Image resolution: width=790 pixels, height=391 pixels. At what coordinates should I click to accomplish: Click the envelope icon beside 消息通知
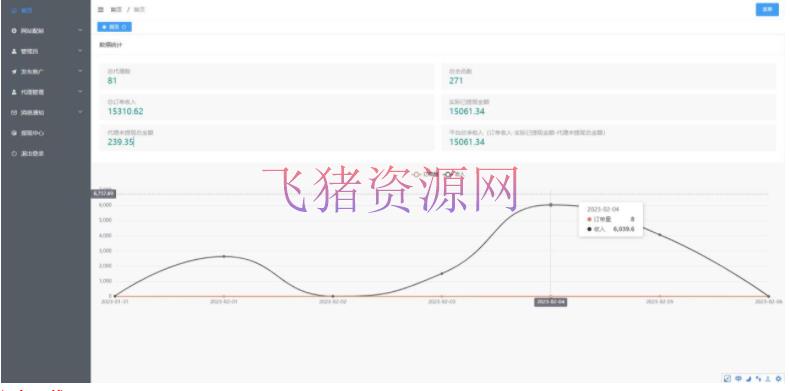(x=14, y=113)
